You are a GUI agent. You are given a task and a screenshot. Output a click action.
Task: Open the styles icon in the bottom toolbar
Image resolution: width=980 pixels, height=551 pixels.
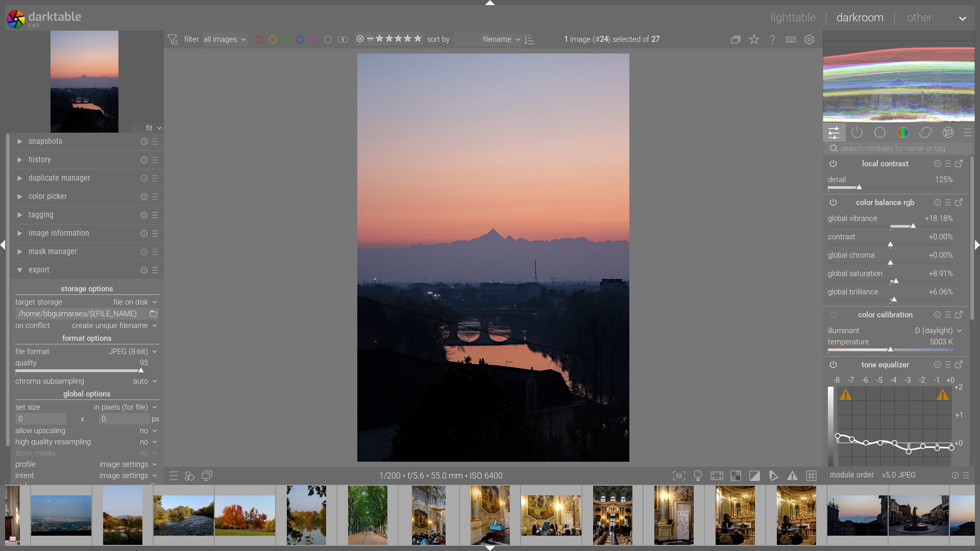point(190,475)
